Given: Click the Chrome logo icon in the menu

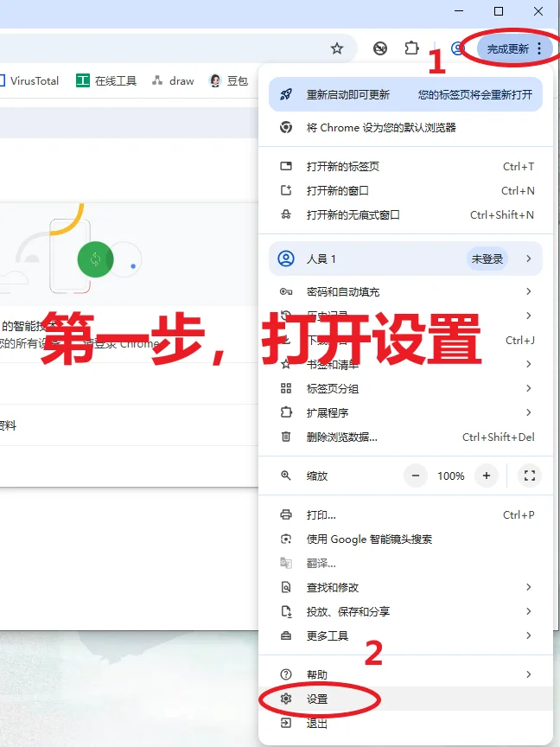Looking at the screenshot, I should coord(286,127).
